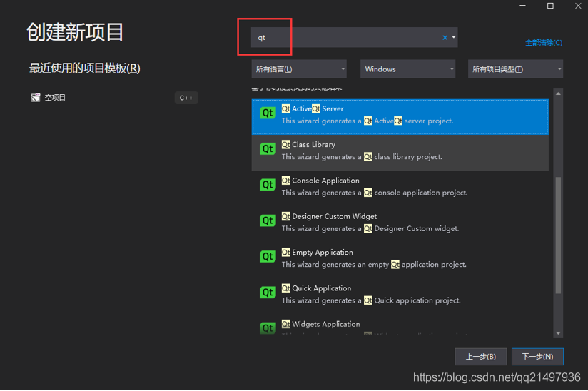Click the Qt Quick Application green icon
588x391 pixels.
[x=268, y=293]
